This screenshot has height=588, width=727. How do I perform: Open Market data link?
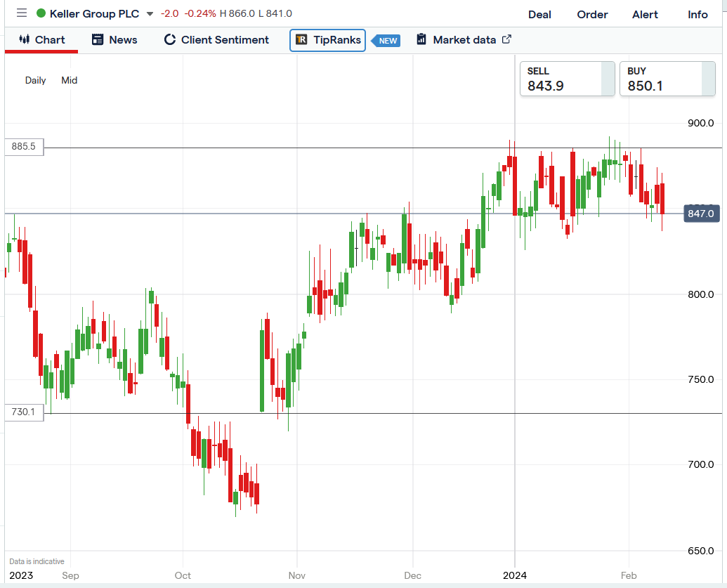pyautogui.click(x=464, y=40)
